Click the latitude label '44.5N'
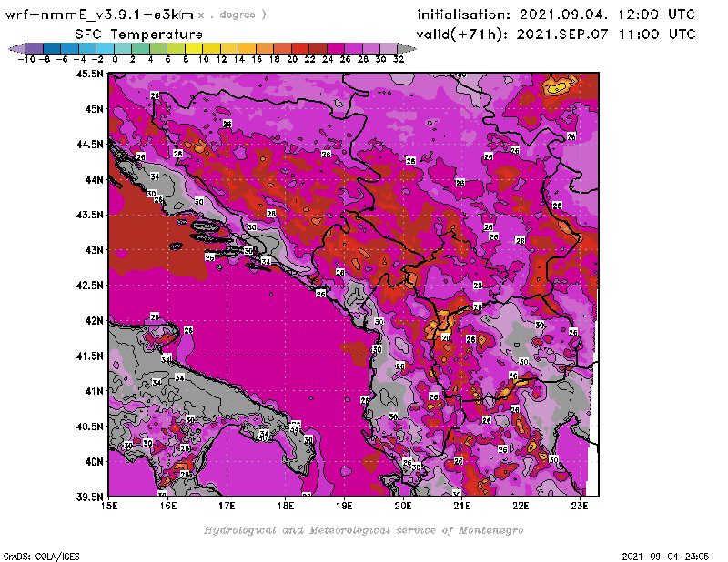This screenshot has width=728, height=562. (x=89, y=145)
